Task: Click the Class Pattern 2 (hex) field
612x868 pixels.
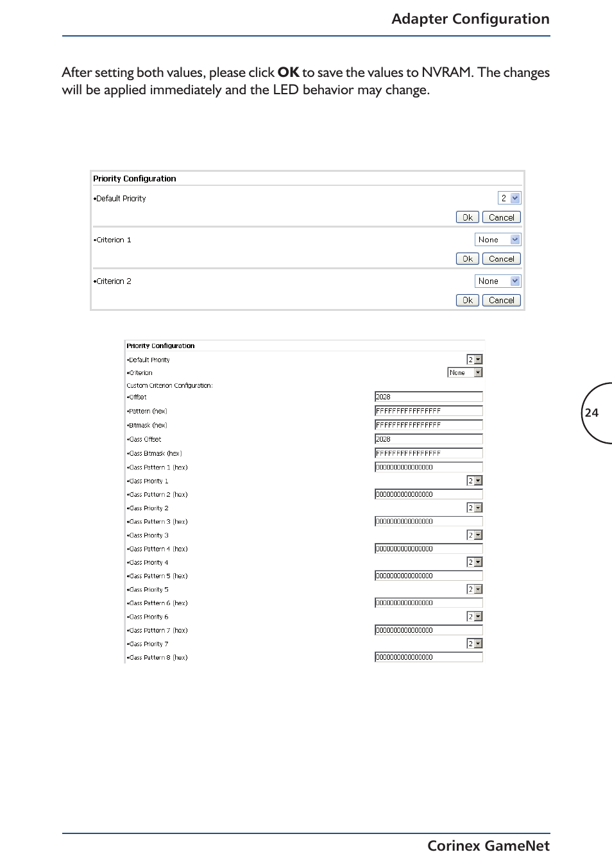Action: point(429,494)
